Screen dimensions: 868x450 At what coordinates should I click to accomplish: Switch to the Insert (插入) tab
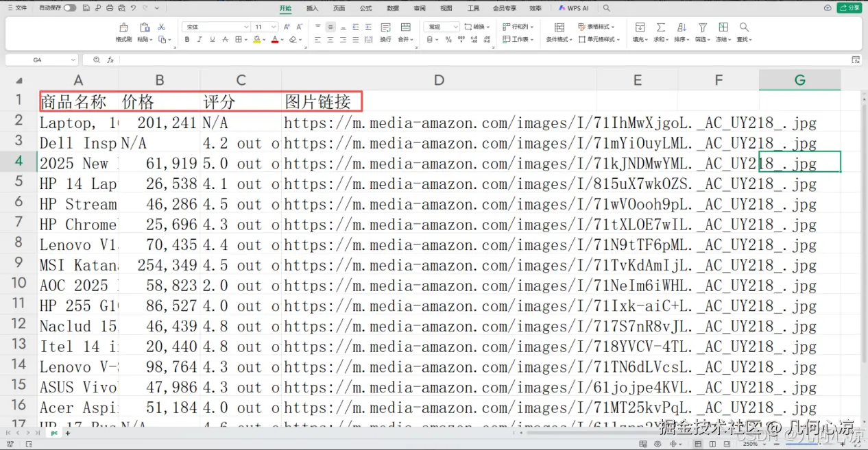(312, 8)
